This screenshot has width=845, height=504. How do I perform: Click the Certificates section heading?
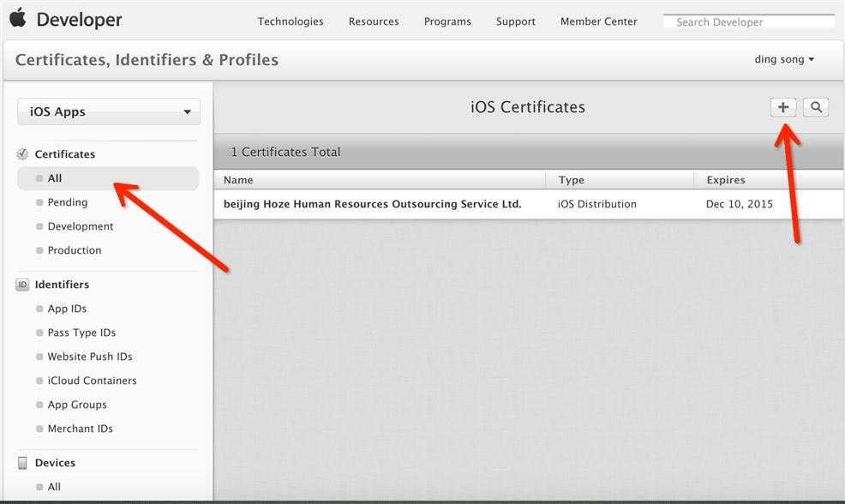point(64,154)
